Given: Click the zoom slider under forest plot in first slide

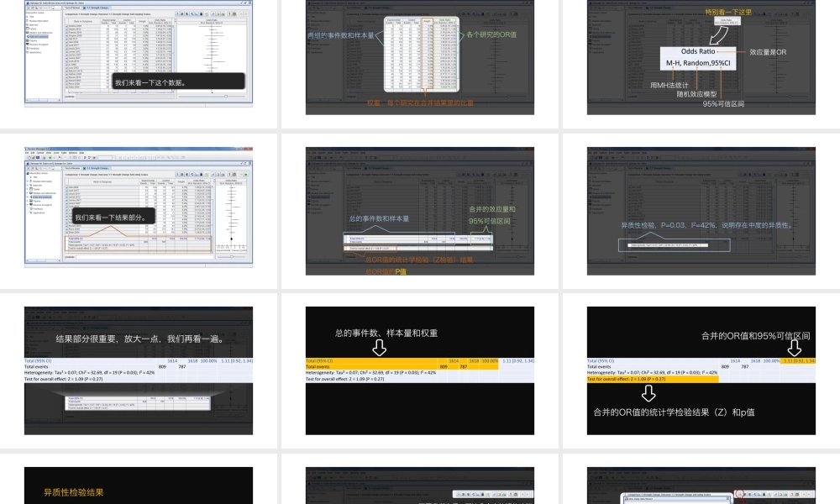Looking at the screenshot, I should point(224,97).
